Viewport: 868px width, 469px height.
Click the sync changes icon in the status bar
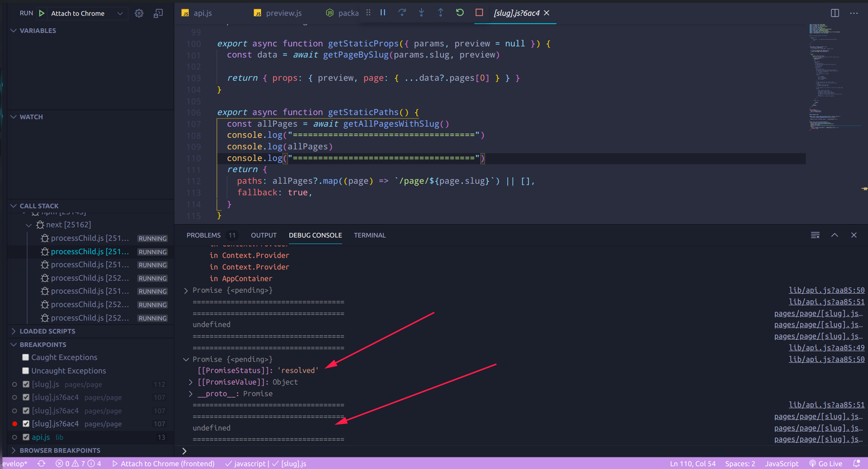(42, 463)
